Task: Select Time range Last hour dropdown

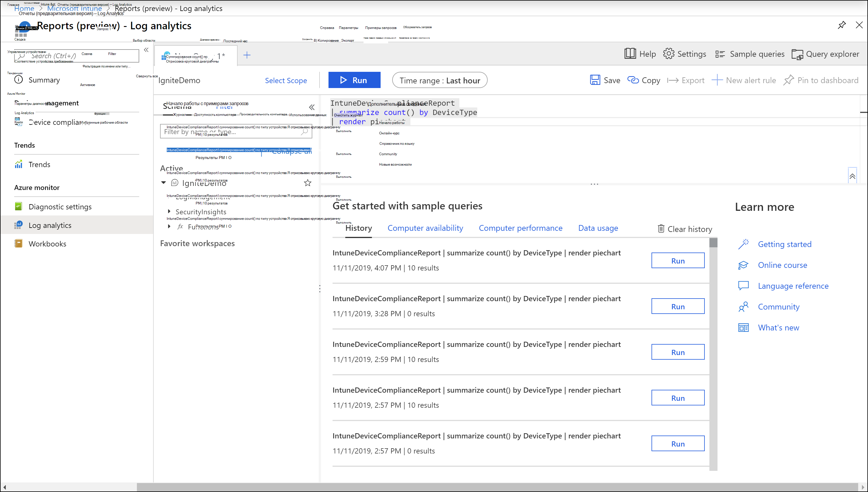Action: (x=439, y=80)
